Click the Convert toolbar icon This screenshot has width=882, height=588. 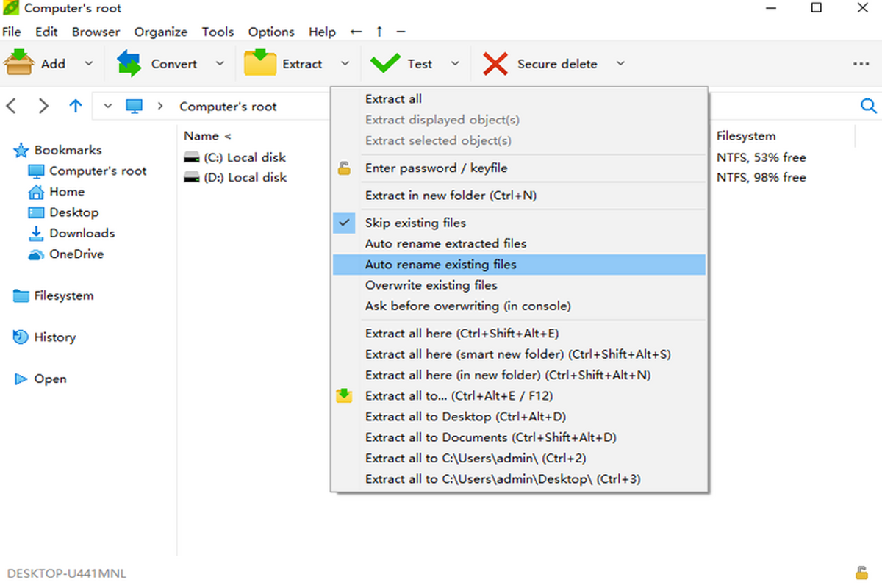(x=129, y=64)
